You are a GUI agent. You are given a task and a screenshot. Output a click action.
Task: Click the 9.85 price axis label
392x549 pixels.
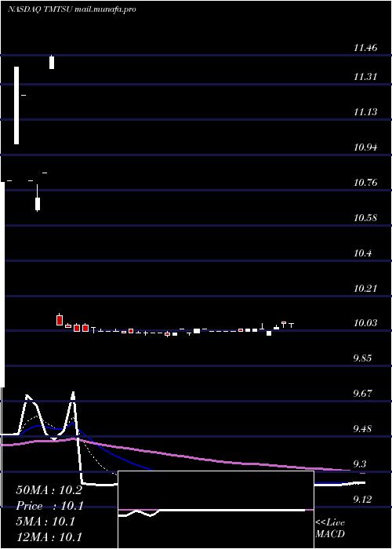pyautogui.click(x=364, y=358)
